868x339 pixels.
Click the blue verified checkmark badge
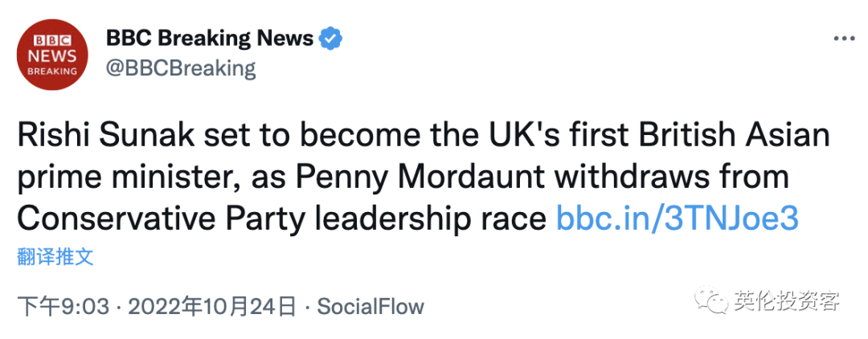pos(331,39)
